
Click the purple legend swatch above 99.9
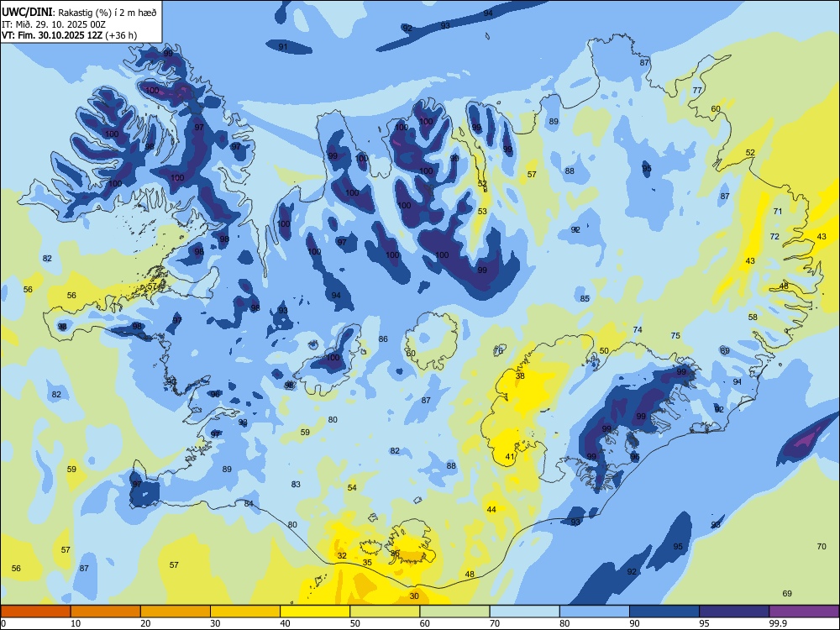pyautogui.click(x=804, y=612)
